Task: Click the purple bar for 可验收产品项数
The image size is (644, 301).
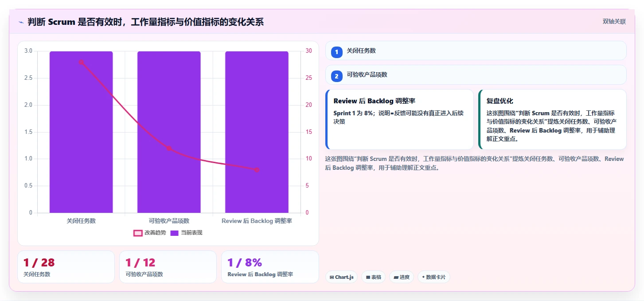Action: coord(169,132)
